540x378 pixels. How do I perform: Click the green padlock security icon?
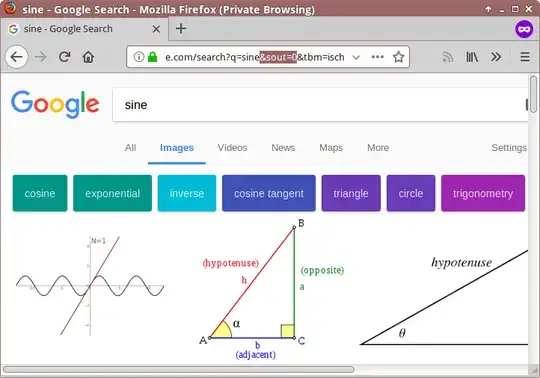(x=152, y=57)
